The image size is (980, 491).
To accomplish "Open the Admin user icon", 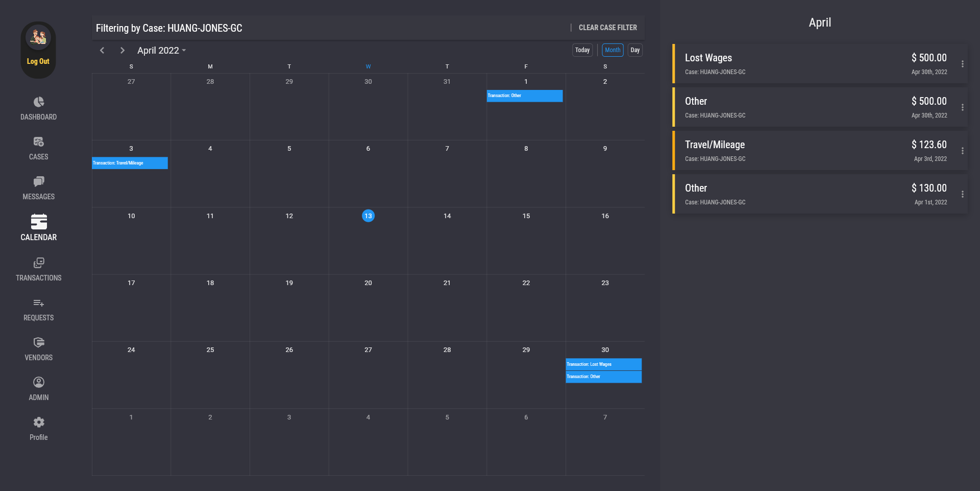I will (x=39, y=383).
